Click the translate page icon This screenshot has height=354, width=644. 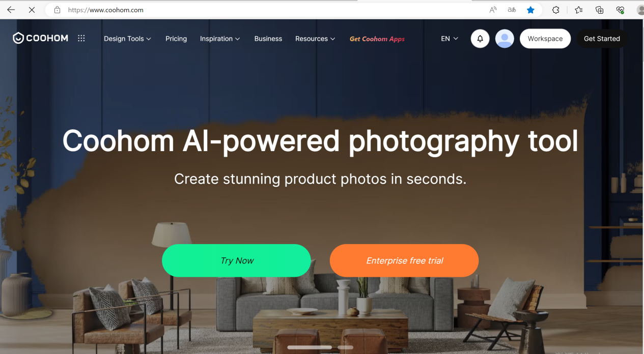click(x=512, y=10)
